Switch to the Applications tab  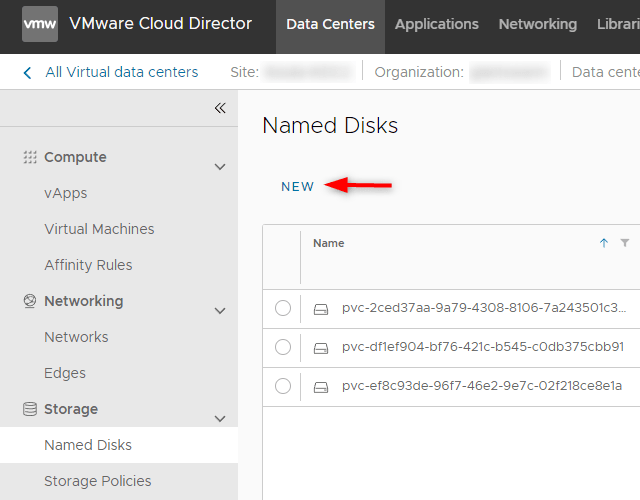click(x=436, y=24)
